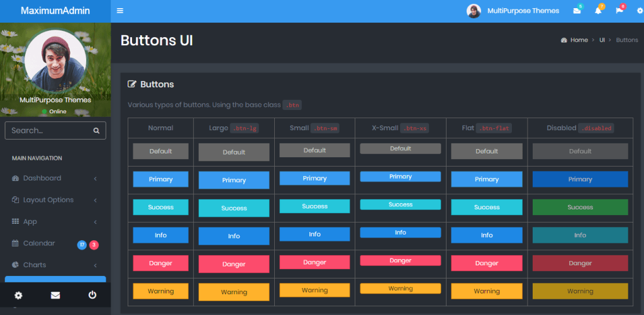The image size is (644, 315).
Task: Click the Normal Default button
Action: (x=160, y=151)
